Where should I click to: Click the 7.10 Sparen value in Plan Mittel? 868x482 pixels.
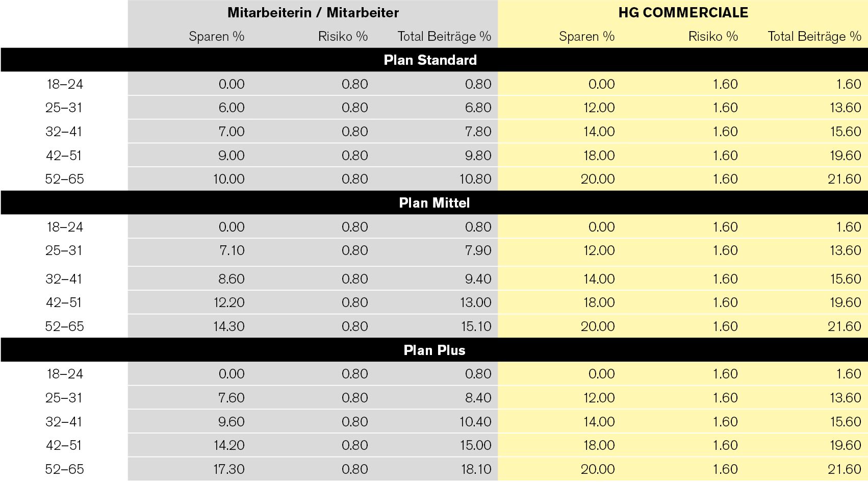tap(231, 250)
